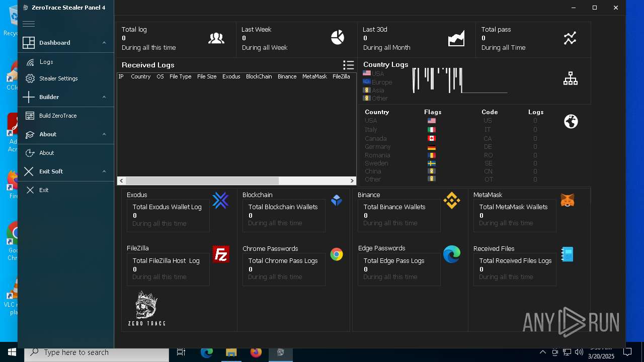Screen dimensions: 644x362
Task: Click the MetaMask column header in logs table
Action: (314, 76)
